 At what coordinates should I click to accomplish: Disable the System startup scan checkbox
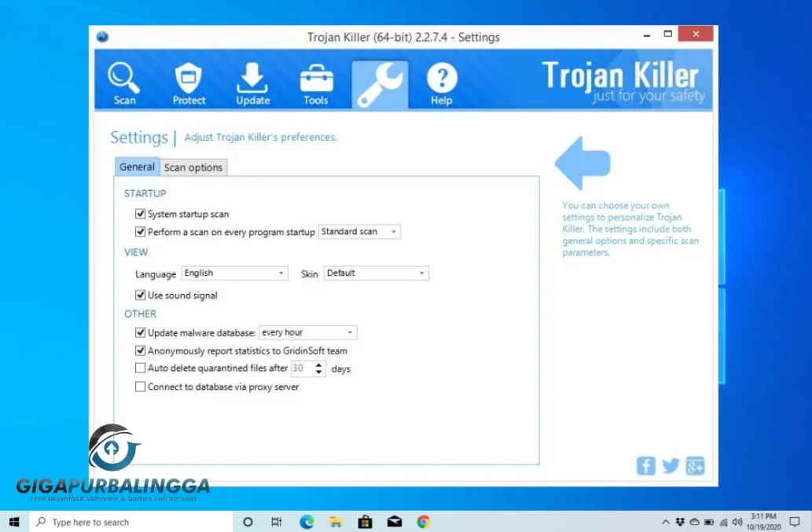[140, 213]
